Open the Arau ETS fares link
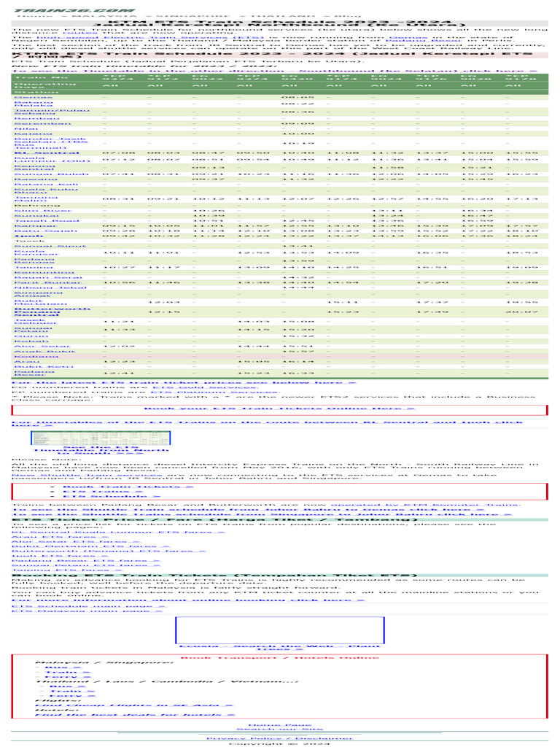Viewport: 560px width, 747px height. (60, 536)
